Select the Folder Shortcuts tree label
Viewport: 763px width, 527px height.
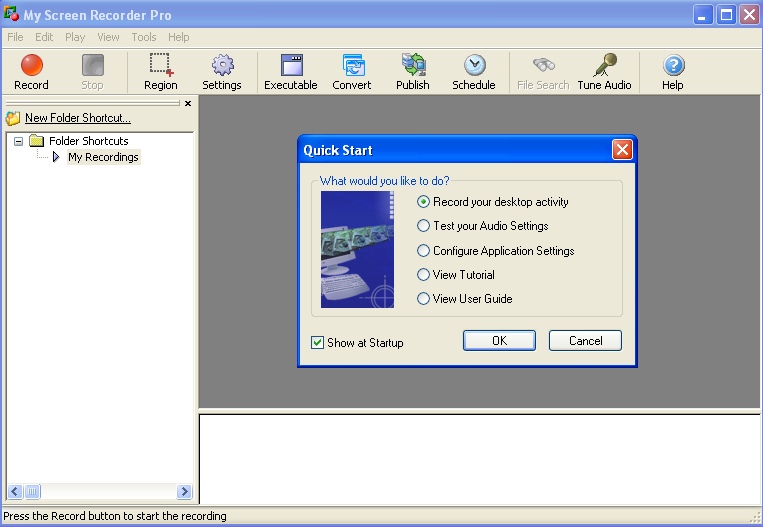(x=89, y=141)
